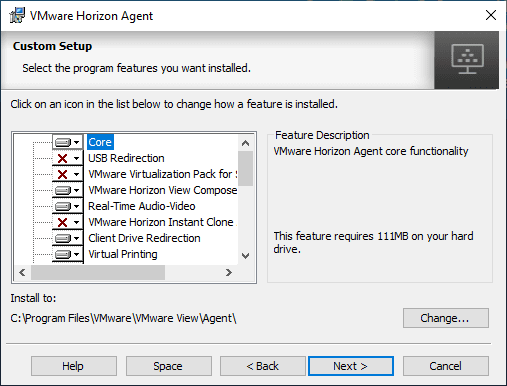Viewport: 507px width, 386px height.
Task: Click the USB Redirection red X icon
Action: click(x=63, y=158)
